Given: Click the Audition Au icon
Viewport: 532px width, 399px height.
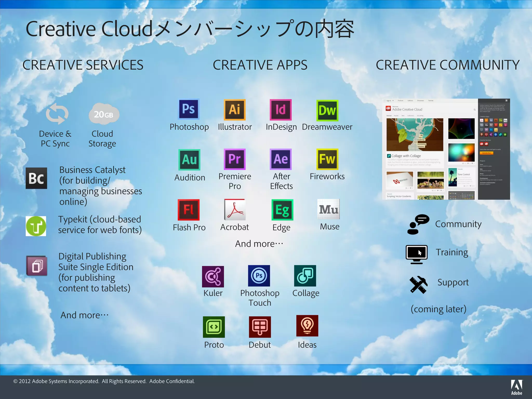Looking at the screenshot, I should tap(189, 159).
